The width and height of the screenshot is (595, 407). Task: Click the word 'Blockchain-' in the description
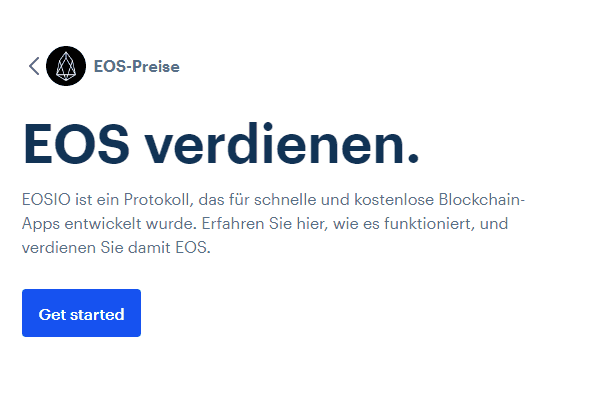click(482, 200)
